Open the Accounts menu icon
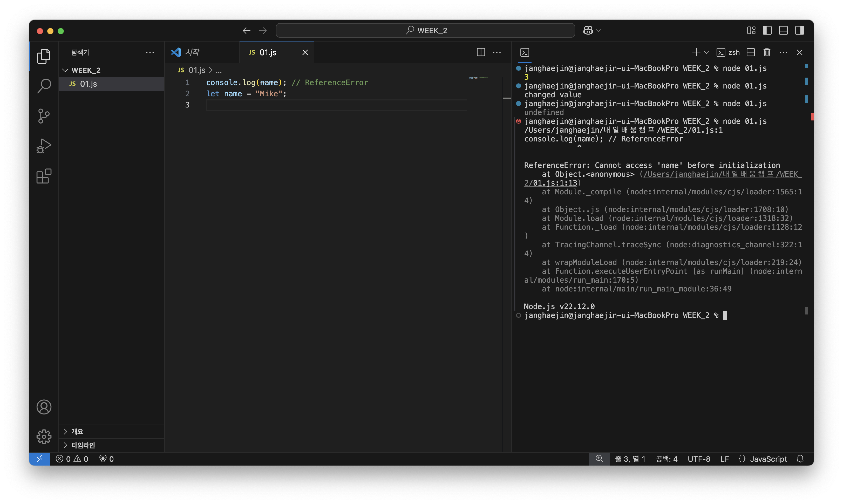 pos(44,407)
